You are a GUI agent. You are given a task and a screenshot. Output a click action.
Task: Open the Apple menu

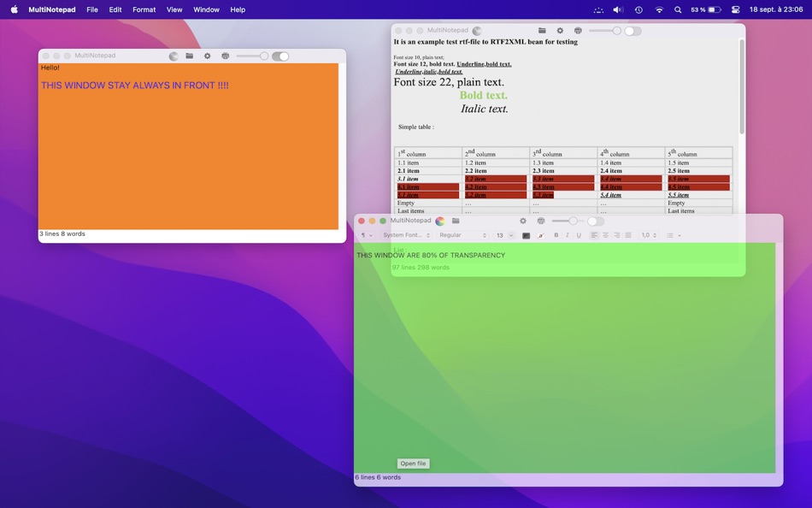click(14, 10)
